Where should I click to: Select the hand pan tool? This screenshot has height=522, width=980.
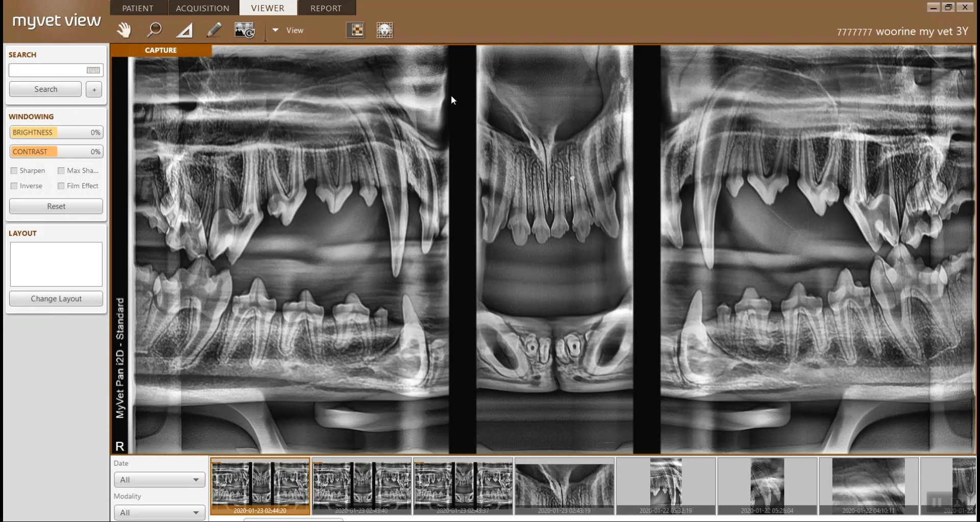pyautogui.click(x=124, y=30)
